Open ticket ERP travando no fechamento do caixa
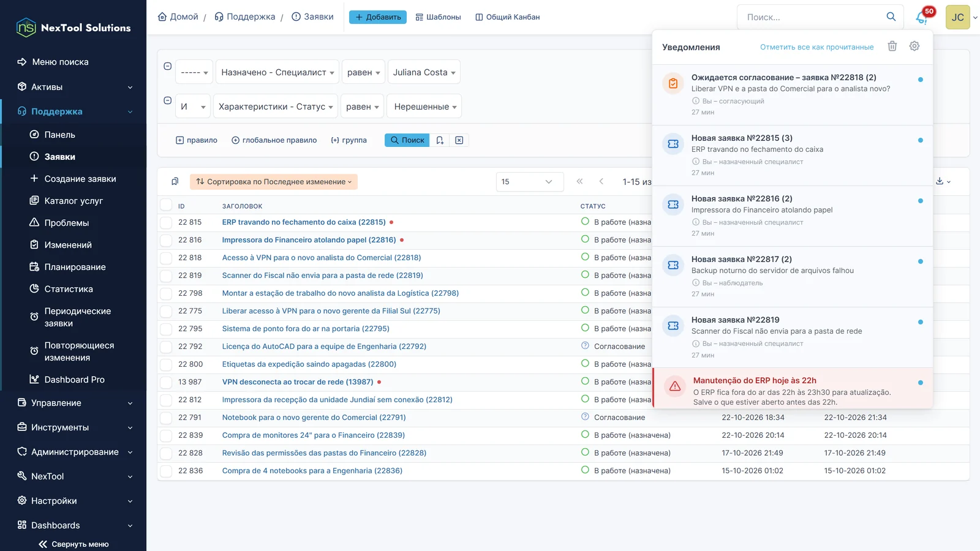980x551 pixels. (304, 222)
